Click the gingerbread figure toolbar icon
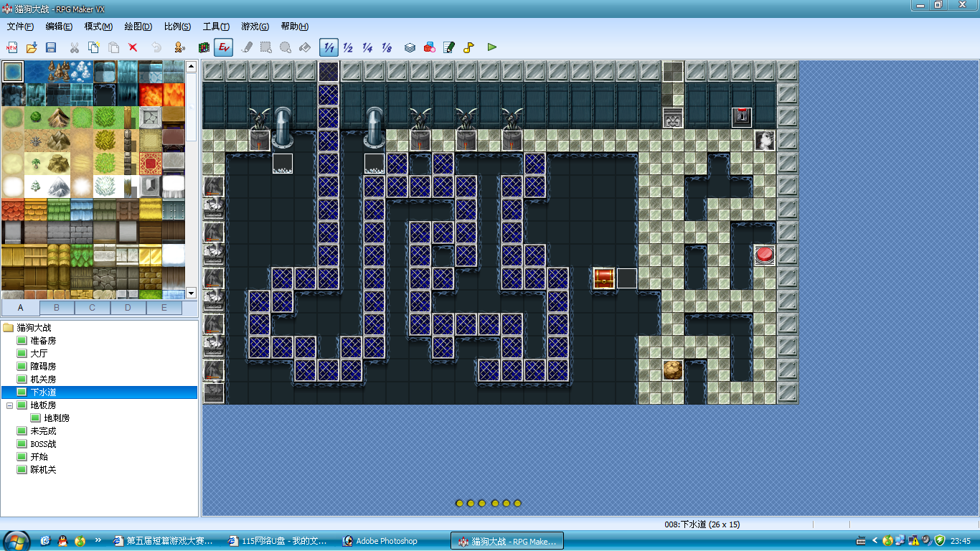980x551 pixels. click(179, 47)
